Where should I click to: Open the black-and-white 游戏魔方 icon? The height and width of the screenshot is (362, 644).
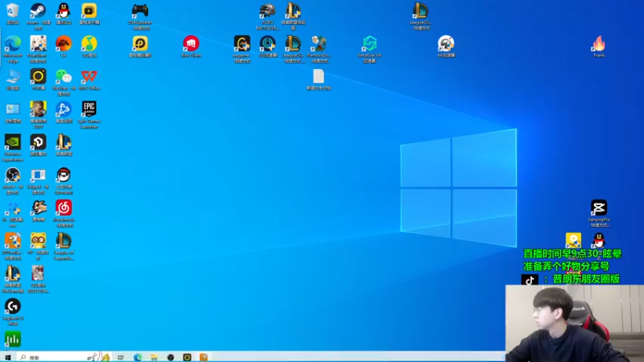coord(38,142)
